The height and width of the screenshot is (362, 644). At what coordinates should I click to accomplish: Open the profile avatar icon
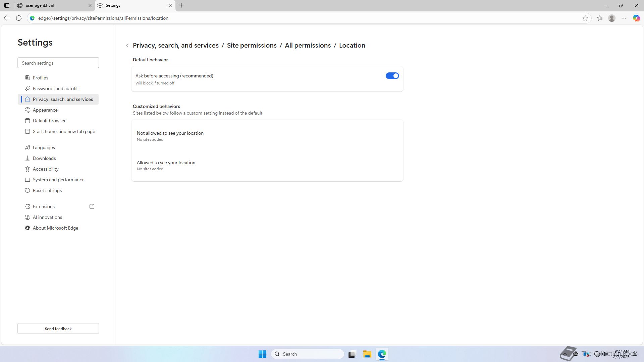(x=612, y=18)
